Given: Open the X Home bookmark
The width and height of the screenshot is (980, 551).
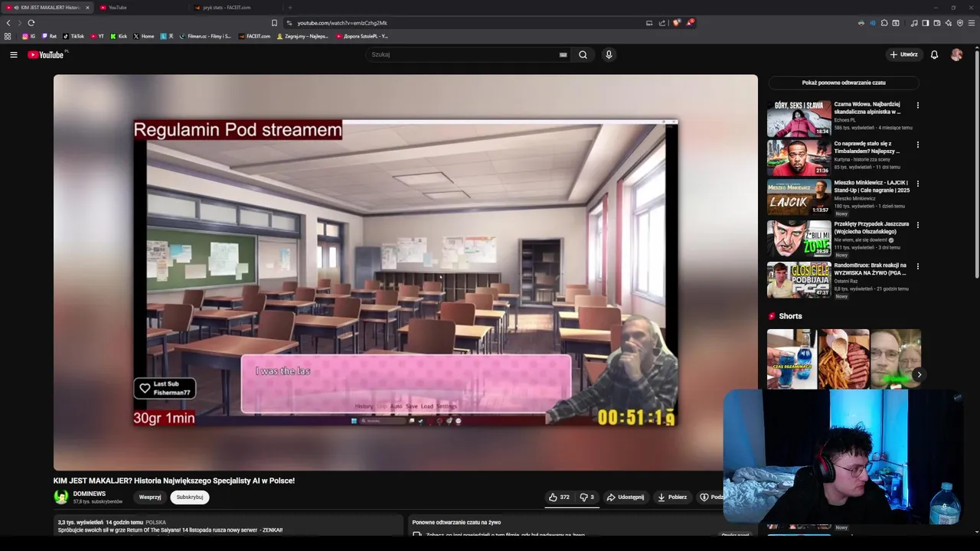Looking at the screenshot, I should point(144,36).
